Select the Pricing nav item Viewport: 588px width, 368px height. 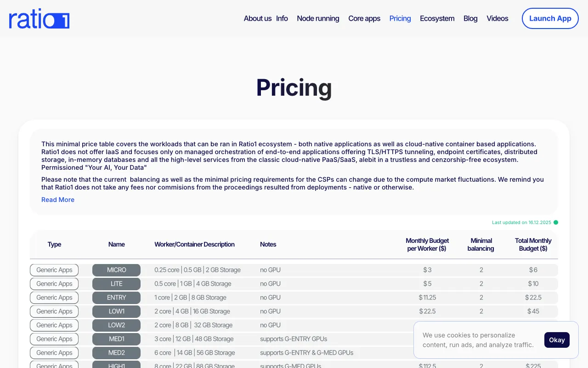click(400, 18)
